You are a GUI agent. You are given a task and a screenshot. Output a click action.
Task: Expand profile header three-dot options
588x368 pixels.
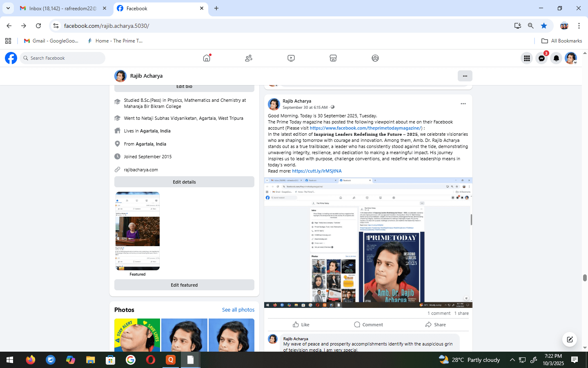[465, 76]
